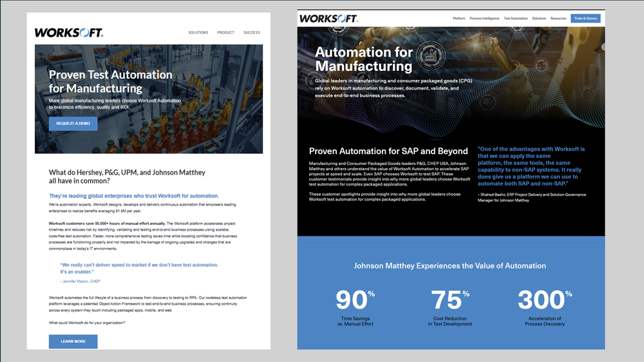
Task: Open PRODUCT menu on left page
Action: (225, 32)
